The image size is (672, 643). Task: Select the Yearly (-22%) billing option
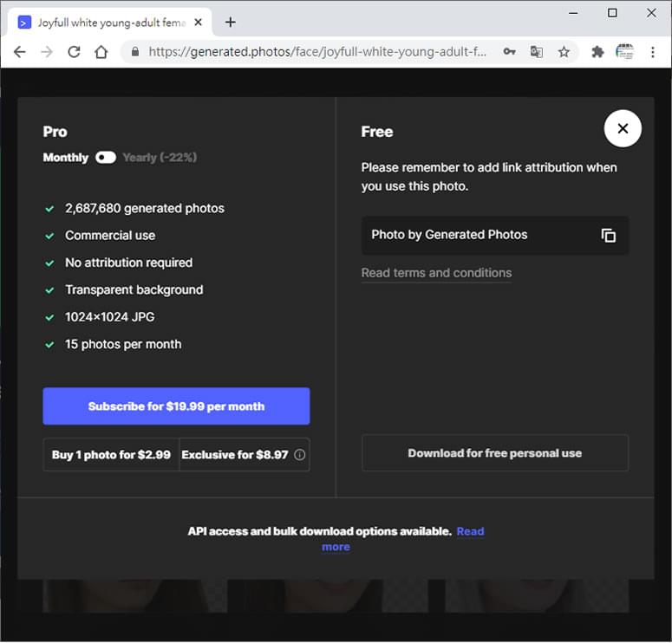[x=160, y=158]
